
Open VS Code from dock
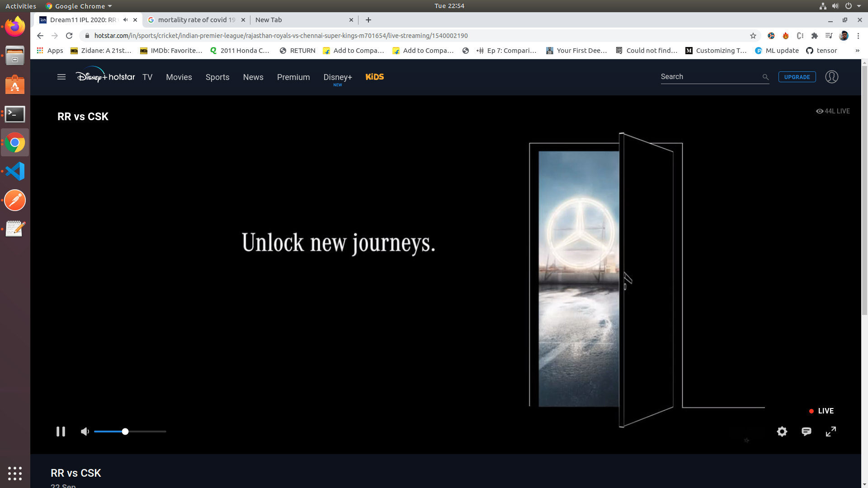pos(15,171)
